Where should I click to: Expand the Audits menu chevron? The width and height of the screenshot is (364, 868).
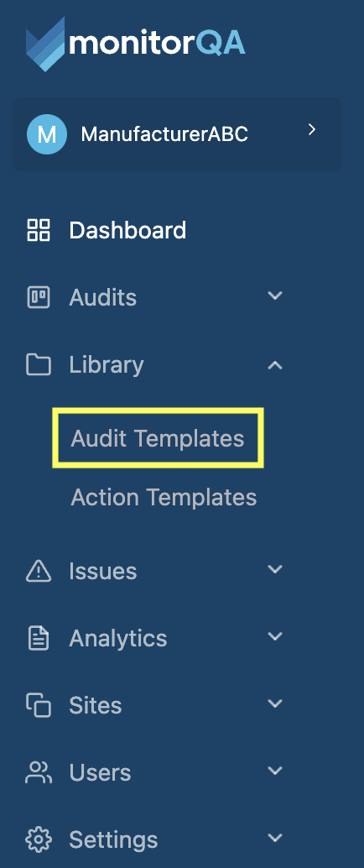click(275, 295)
